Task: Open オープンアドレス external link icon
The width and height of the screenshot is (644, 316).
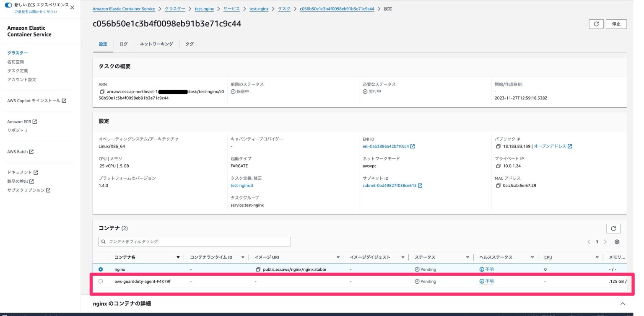Action: coord(570,146)
